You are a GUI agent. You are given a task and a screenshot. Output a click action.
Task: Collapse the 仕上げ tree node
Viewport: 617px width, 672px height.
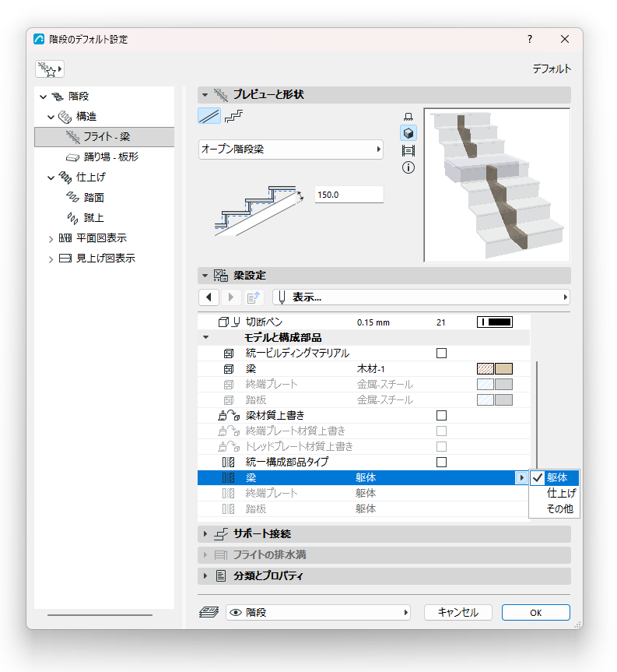point(51,178)
